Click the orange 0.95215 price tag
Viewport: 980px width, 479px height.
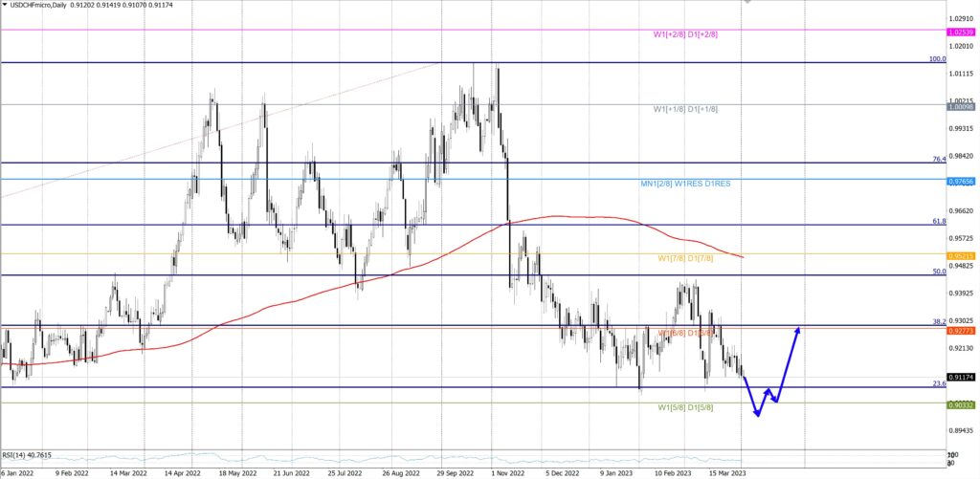961,256
